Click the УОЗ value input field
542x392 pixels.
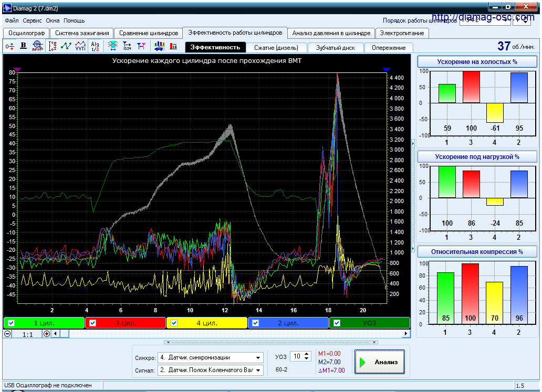coord(297,356)
